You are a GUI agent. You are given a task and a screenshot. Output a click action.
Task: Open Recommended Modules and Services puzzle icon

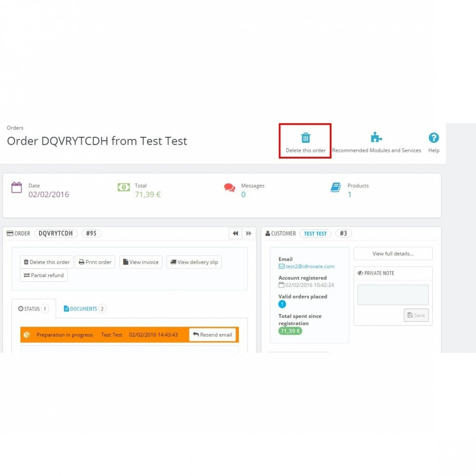376,138
